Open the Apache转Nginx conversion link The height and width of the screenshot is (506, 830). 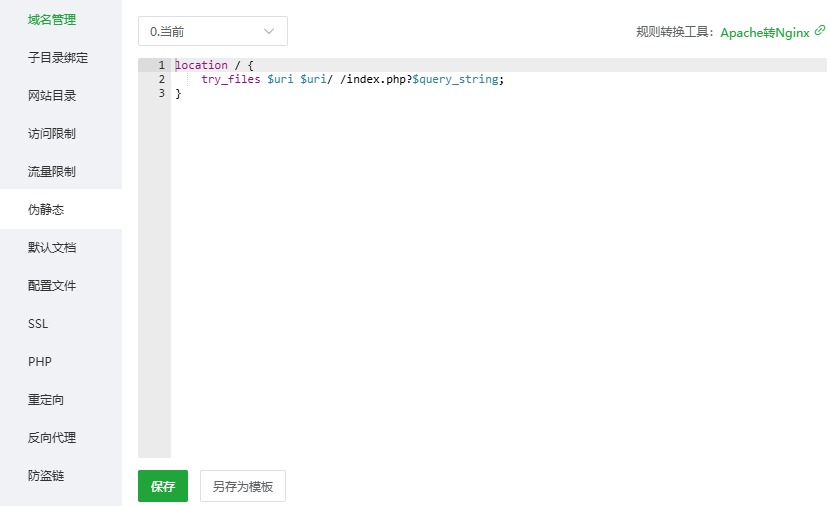coord(764,32)
